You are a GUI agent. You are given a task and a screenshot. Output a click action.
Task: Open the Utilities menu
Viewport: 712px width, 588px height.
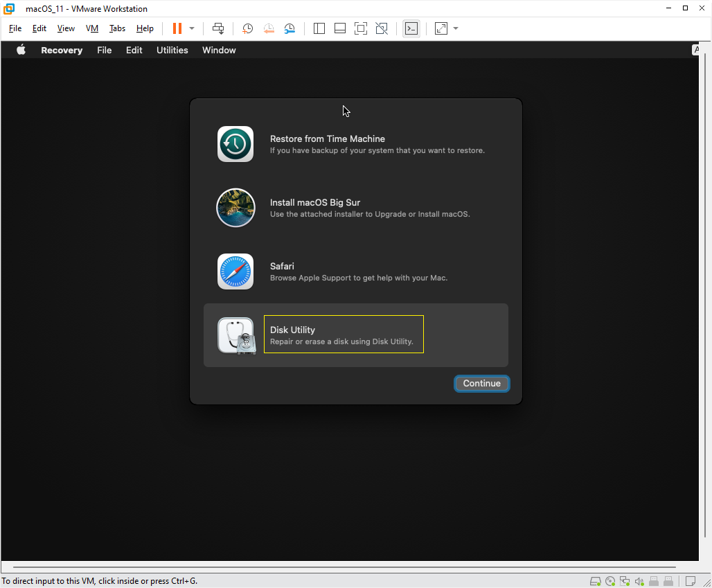coord(172,50)
